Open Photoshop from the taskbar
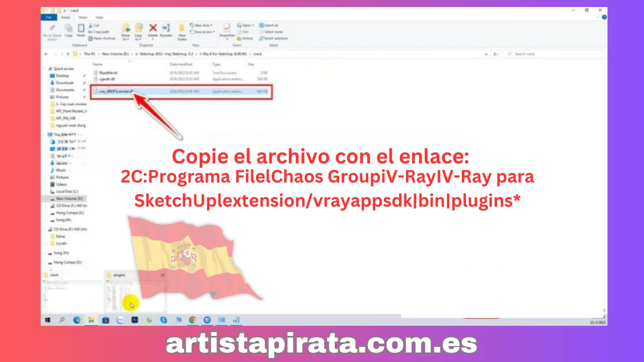 [x=135, y=320]
